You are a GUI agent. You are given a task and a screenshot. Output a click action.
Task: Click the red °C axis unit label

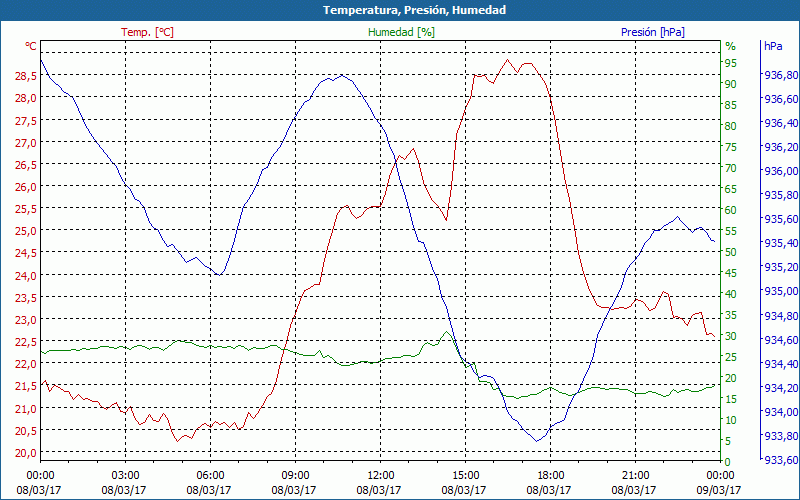click(31, 46)
